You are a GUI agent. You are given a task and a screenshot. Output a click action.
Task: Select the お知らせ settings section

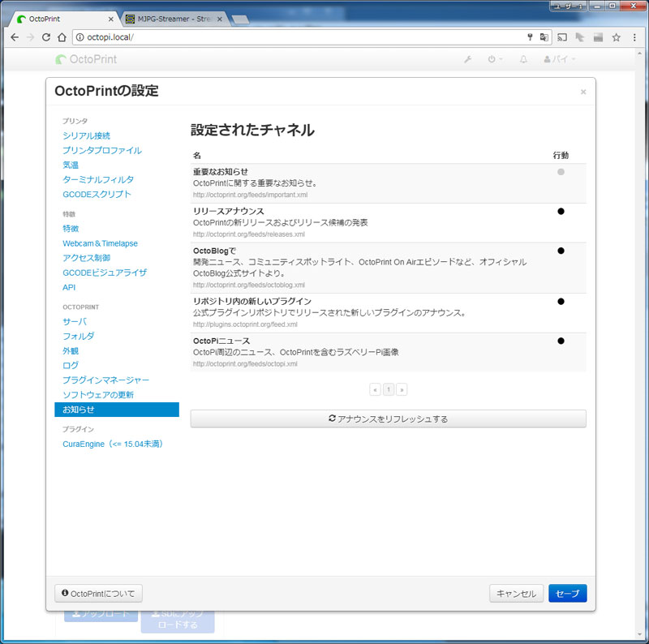click(117, 410)
